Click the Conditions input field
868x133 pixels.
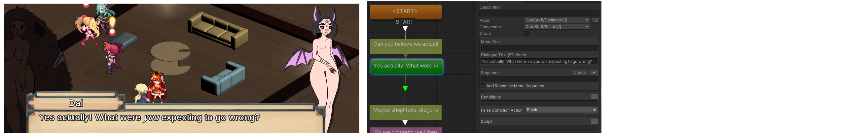(x=539, y=103)
